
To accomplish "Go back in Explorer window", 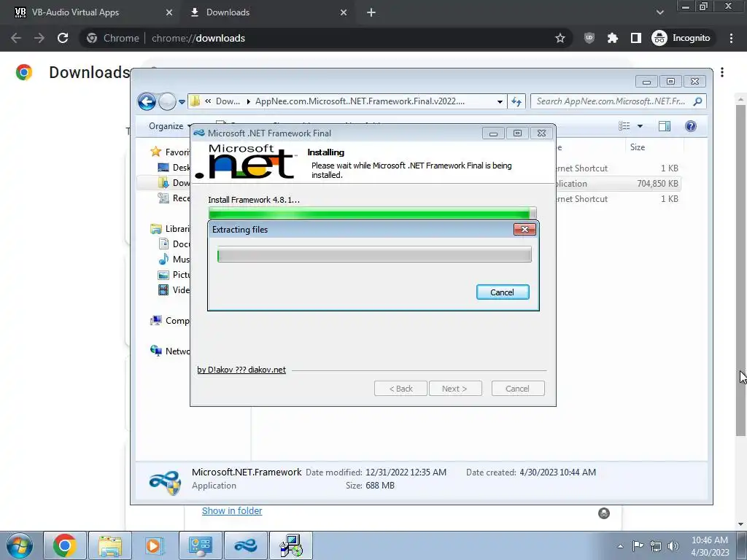I will pos(147,101).
